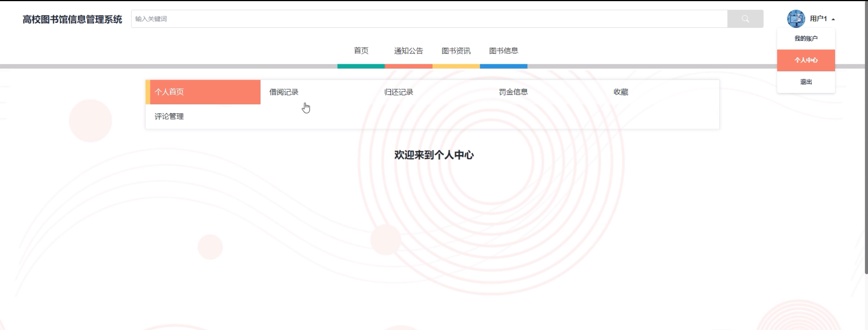
Task: Click 退出 to log out
Action: (x=806, y=82)
